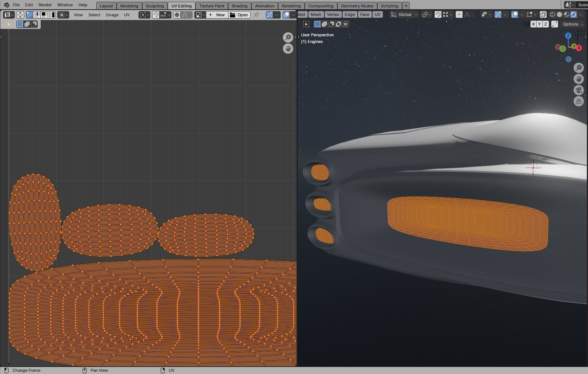Toggle snapping in the 3D viewport

(438, 14)
